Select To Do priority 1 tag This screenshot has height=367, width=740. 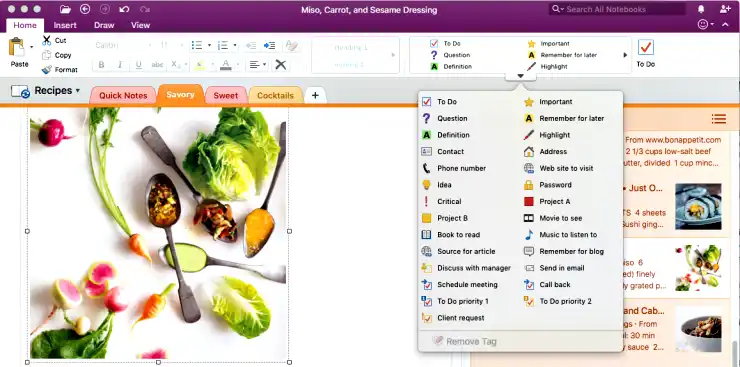463,301
